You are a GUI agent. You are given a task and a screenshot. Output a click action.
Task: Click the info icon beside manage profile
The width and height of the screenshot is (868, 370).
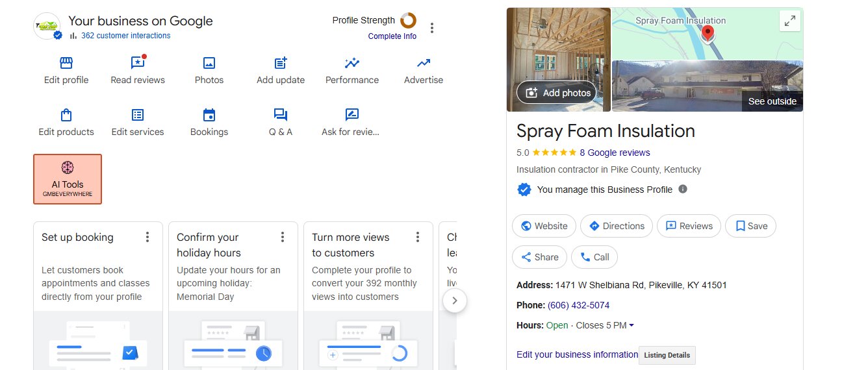(x=683, y=189)
